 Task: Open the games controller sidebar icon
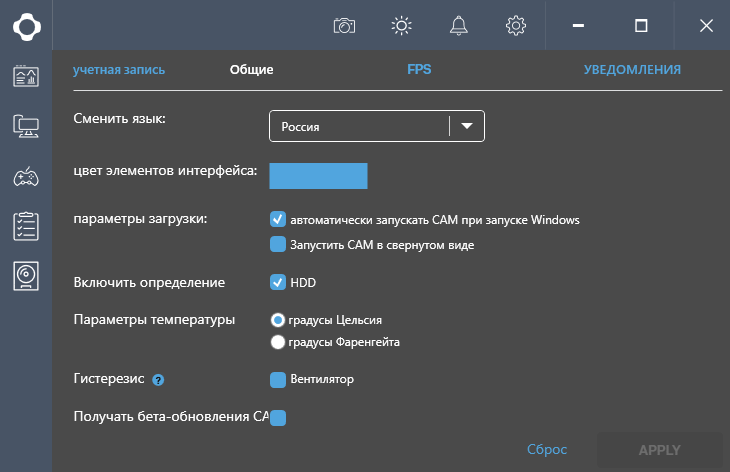pos(26,177)
